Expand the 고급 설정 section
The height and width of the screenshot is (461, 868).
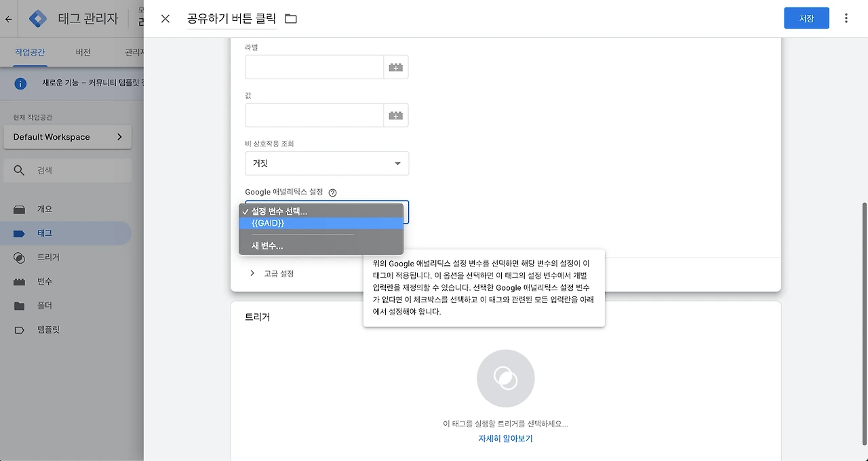(x=272, y=273)
